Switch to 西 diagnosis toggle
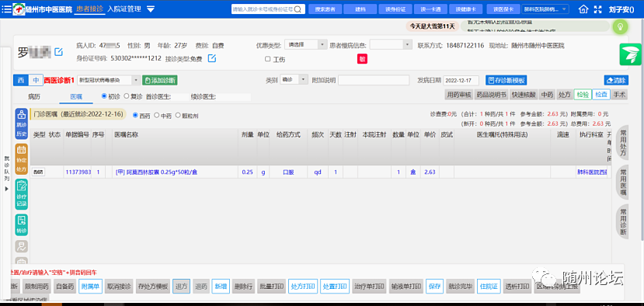The height and width of the screenshot is (306, 644). (21, 80)
